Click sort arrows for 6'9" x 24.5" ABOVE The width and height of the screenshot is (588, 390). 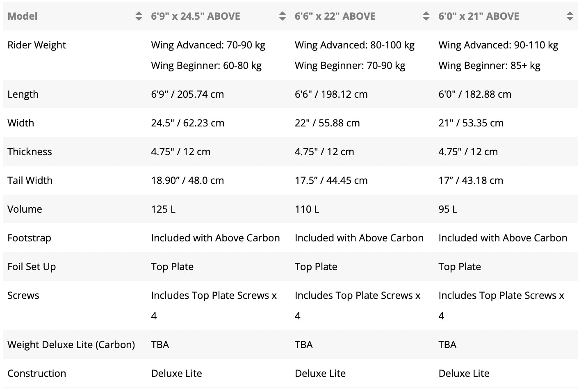[282, 16]
